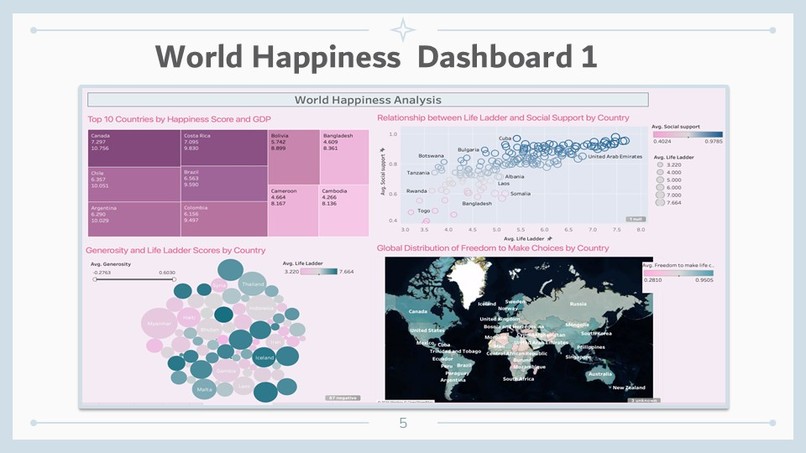806x453 pixels.
Task: Click the Bangladesh label in the scatter plot
Action: coord(477,204)
